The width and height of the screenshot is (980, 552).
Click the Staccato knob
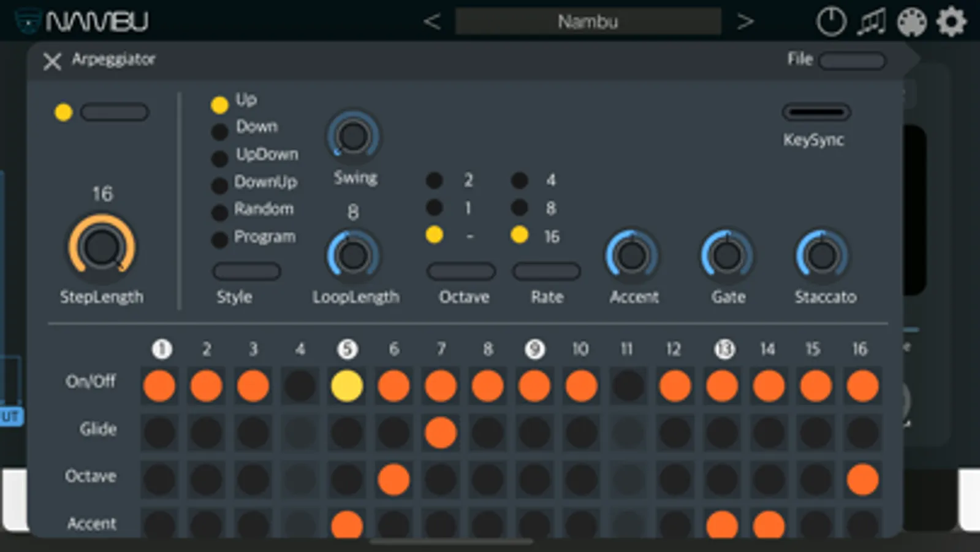tap(822, 256)
